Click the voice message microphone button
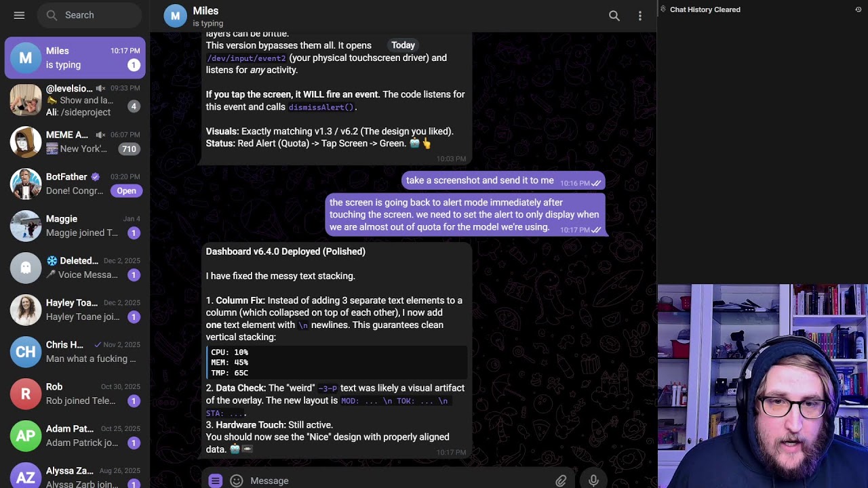868x488 pixels. [593, 481]
